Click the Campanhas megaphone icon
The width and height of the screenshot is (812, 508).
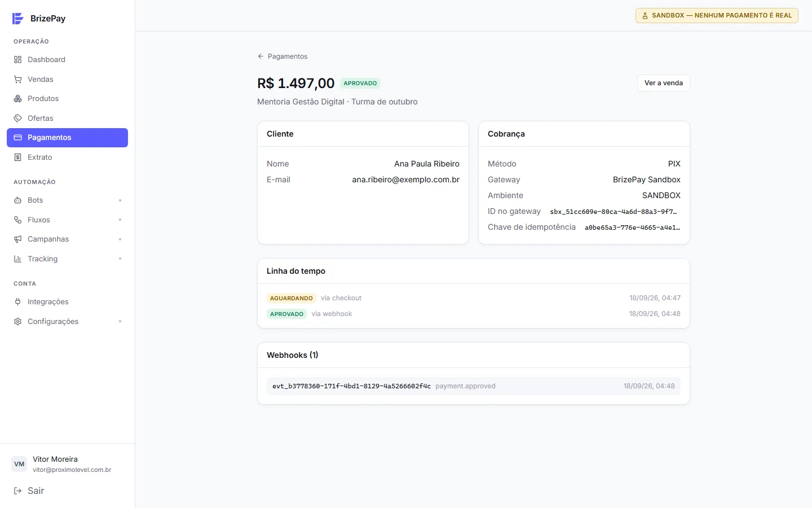18,239
